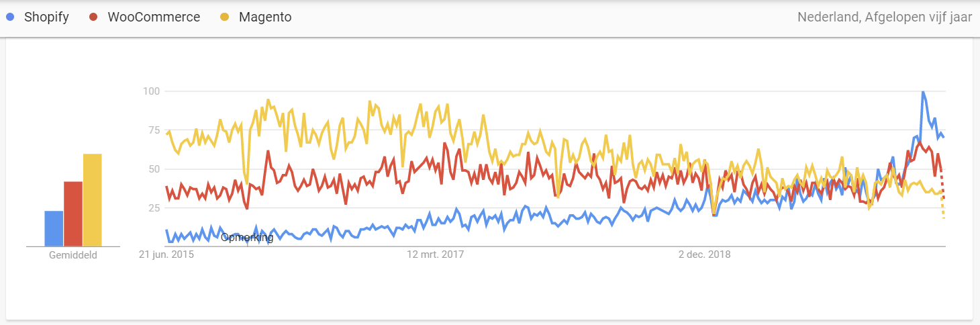Select the Magento legend label
The width and height of the screenshot is (980, 325).
[265, 17]
